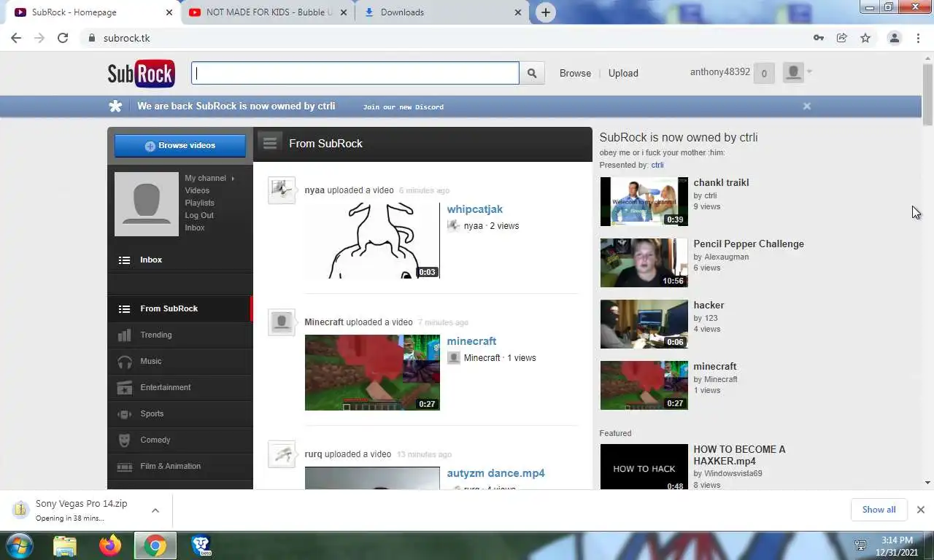This screenshot has height=560, width=934.
Task: Click sidebar profile avatar picture
Action: (x=147, y=204)
